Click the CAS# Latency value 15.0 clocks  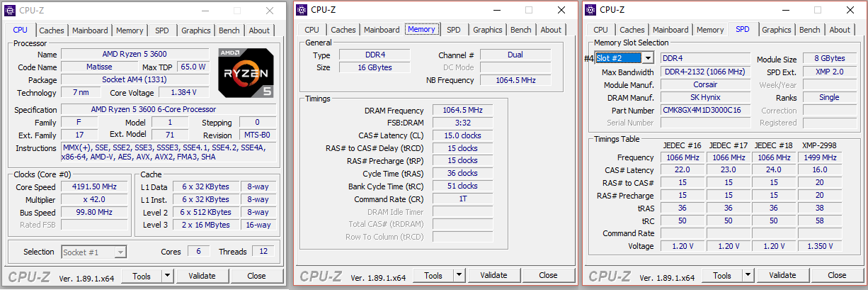pos(462,135)
